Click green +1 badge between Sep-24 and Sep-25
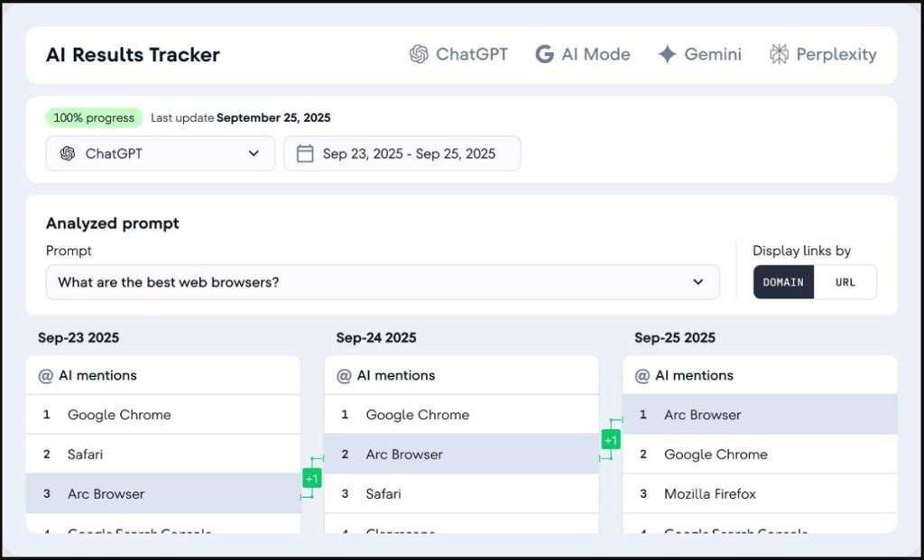Screen dimensions: 924x560 [611, 440]
